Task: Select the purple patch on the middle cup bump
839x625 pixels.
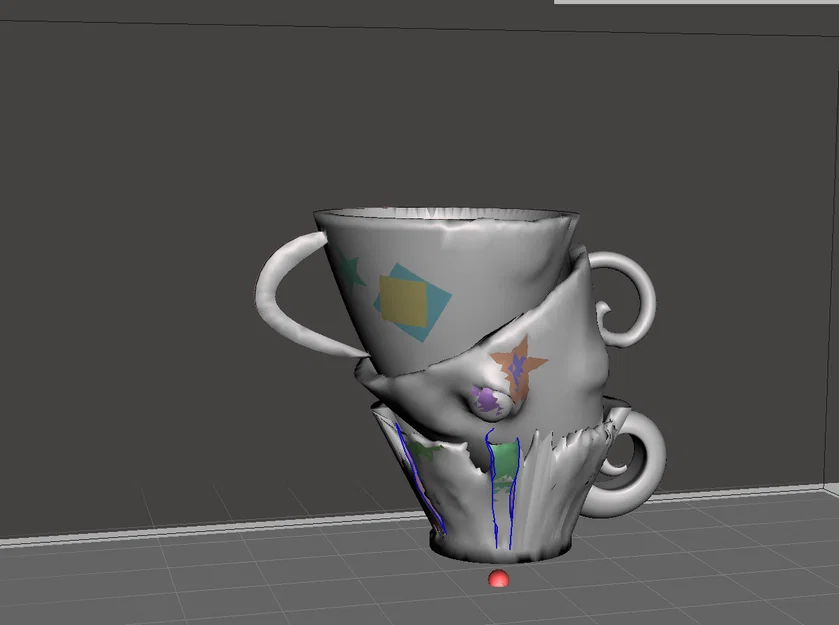Action: 488,400
